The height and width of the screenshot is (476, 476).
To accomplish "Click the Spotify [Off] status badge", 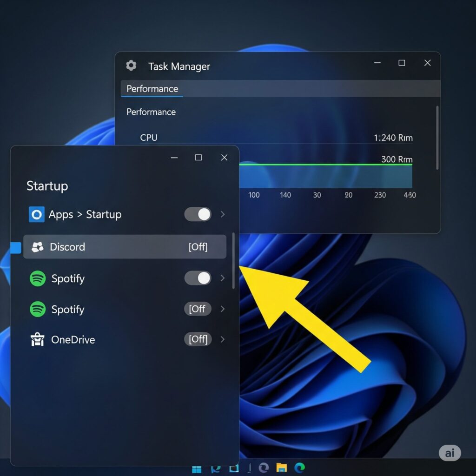I will pos(198,309).
